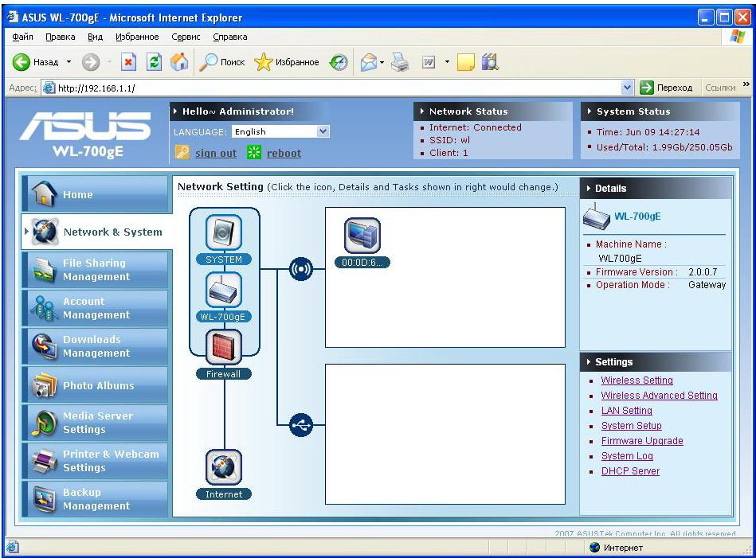Click the browser Stop button
Image resolution: width=756 pixels, height=558 pixels.
[128, 62]
